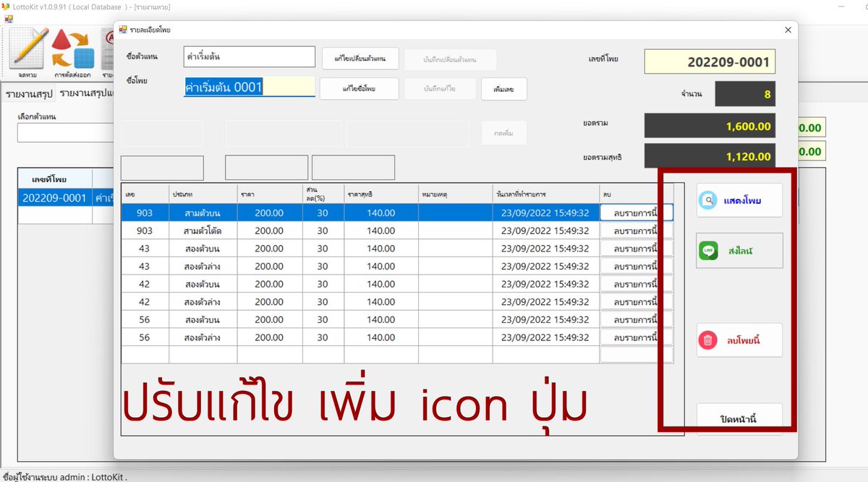Click the เลขที่โพย field 202209-0001 in dialog
The width and height of the screenshot is (868, 482).
click(x=710, y=62)
